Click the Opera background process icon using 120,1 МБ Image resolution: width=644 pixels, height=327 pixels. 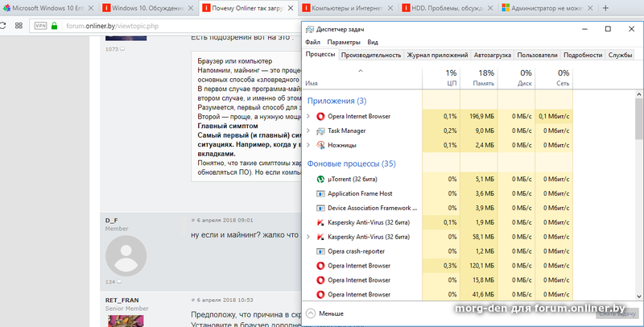coord(320,266)
